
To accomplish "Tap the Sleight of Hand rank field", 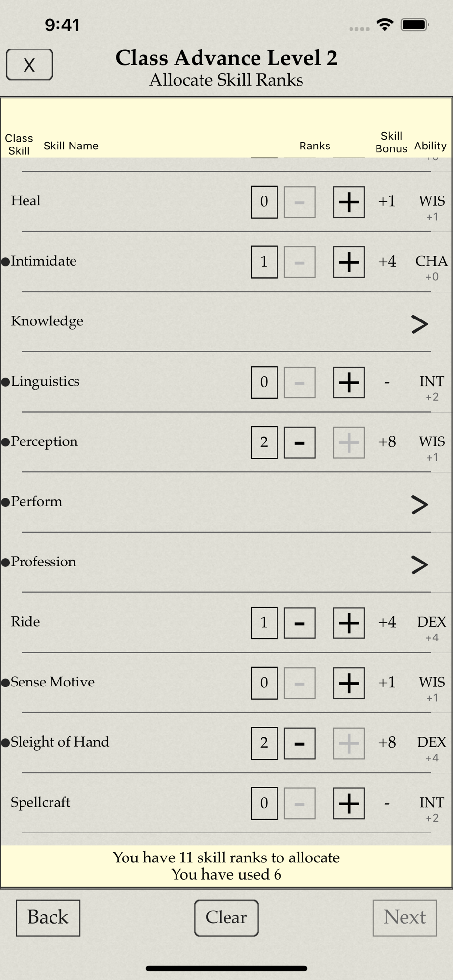I will click(x=264, y=743).
